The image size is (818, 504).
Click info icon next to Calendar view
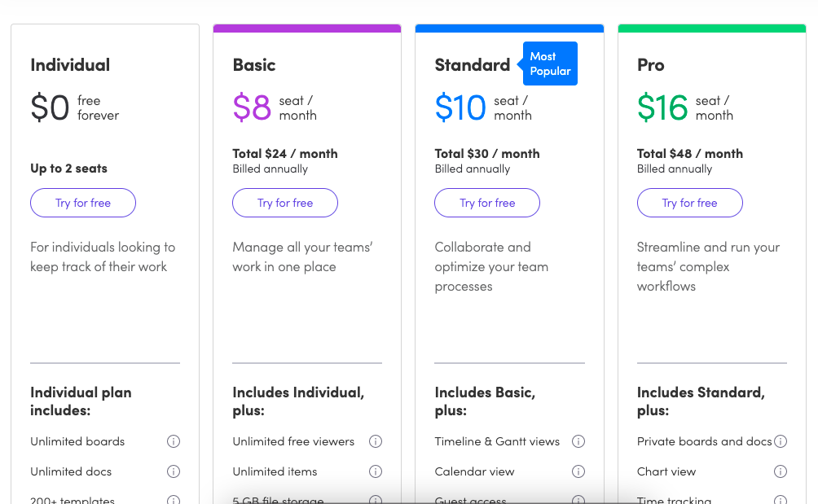[578, 471]
